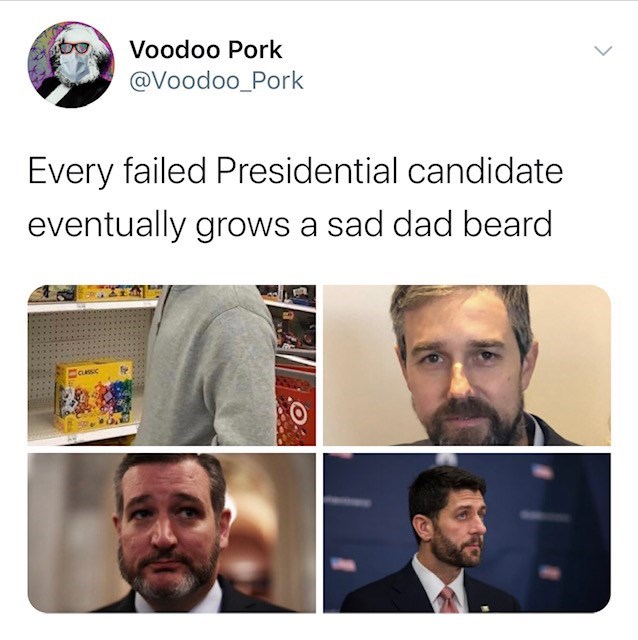This screenshot has width=638, height=640.
Task: Click the yellow LEGO Classic box in the photo
Action: [x=94, y=396]
